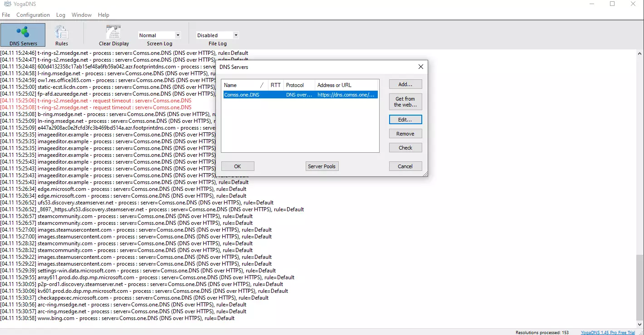The height and width of the screenshot is (335, 644).
Task: Select the Comss.one.DNS server row
Action: point(300,95)
